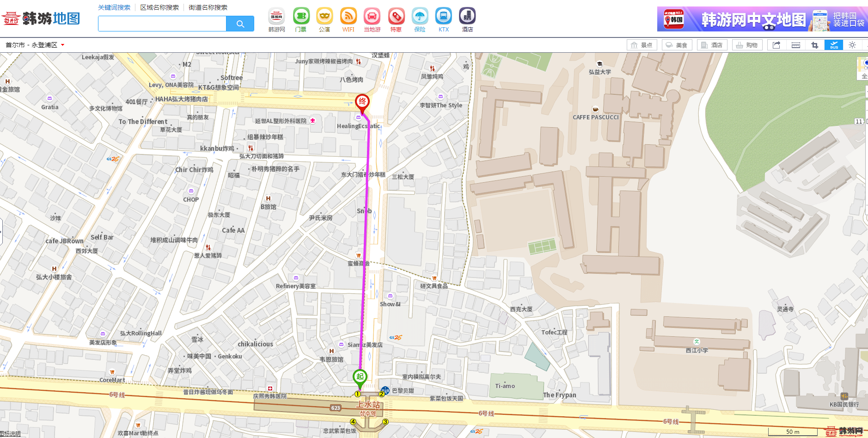
Task: Click the 朴明秀猪蹄的名手 label
Action: pyautogui.click(x=275, y=169)
